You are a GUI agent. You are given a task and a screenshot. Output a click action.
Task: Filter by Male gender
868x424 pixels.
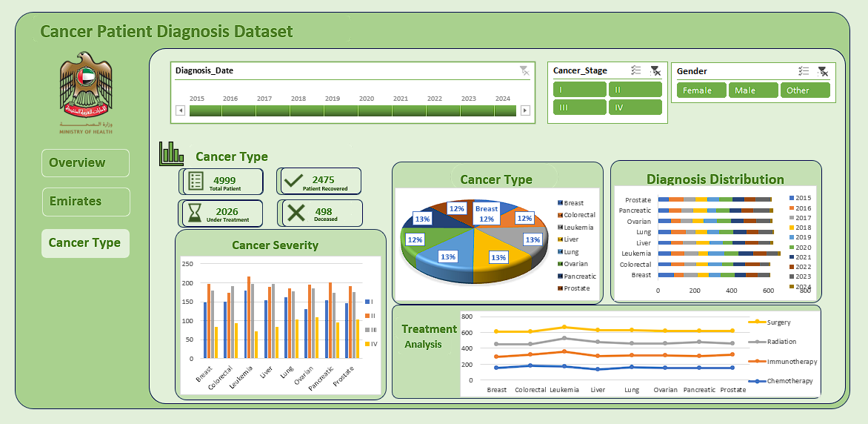(753, 90)
